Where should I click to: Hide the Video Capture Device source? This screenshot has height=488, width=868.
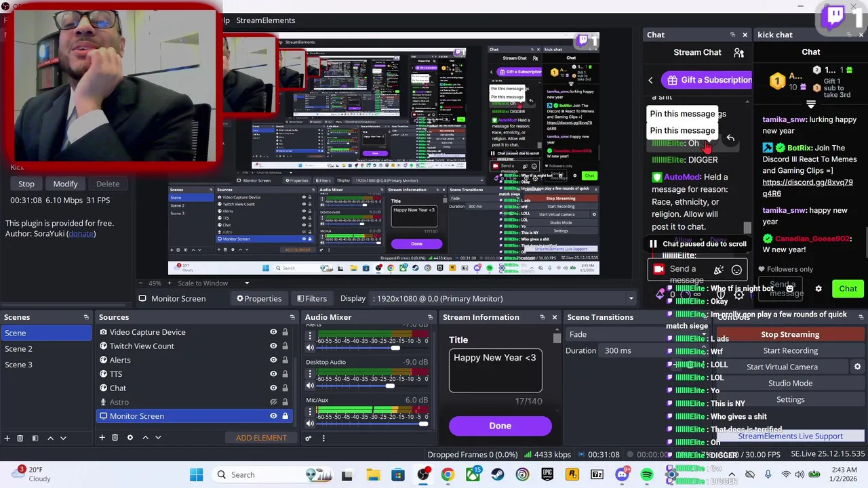pos(273,332)
